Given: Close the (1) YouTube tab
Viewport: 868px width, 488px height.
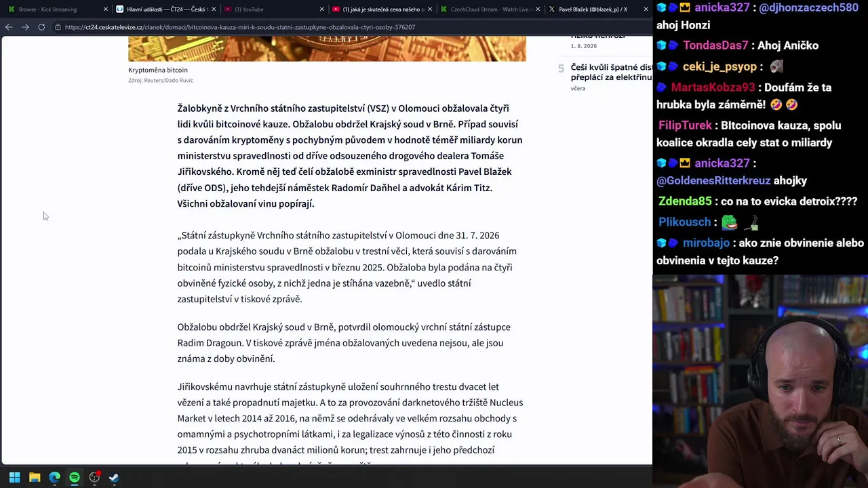Looking at the screenshot, I should (x=322, y=9).
